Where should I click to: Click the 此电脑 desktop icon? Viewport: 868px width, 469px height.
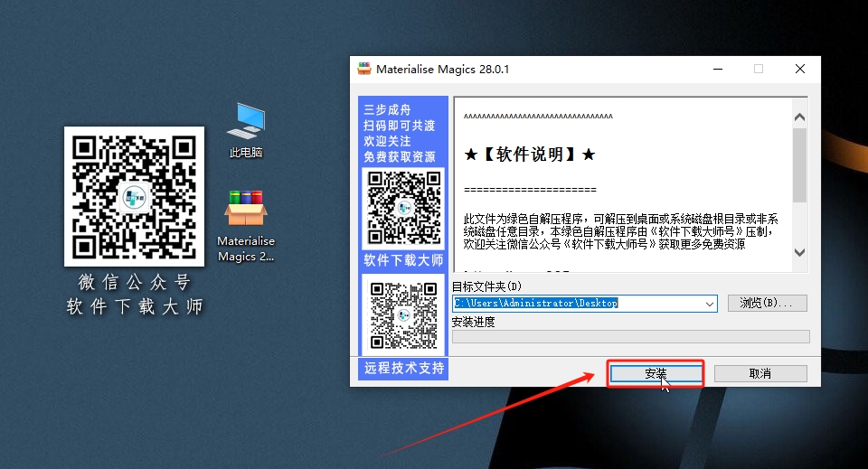click(246, 130)
